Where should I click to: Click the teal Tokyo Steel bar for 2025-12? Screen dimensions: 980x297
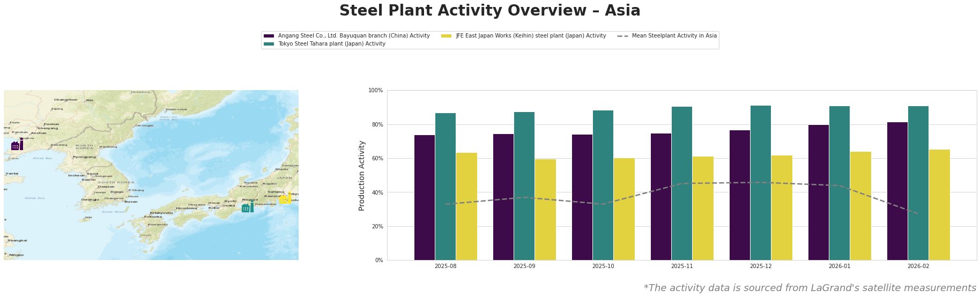pos(761,183)
